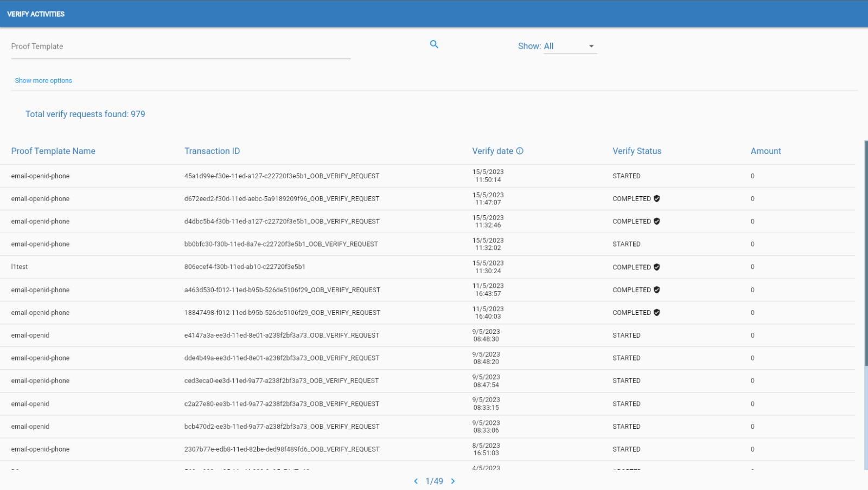The width and height of the screenshot is (868, 490).
Task: Select transaction e4147a3a-ee3d-11ed-8e01 ID
Action: point(282,336)
